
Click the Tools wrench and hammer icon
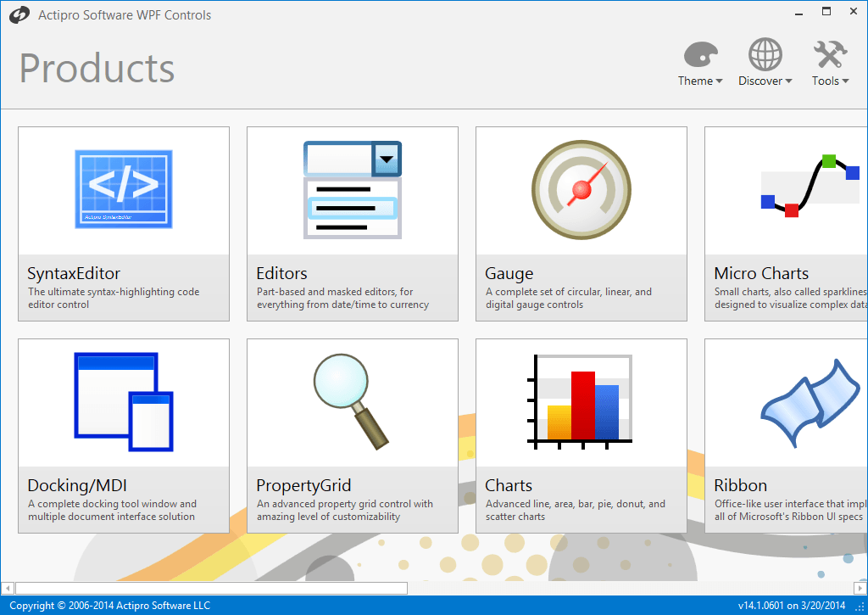tap(831, 54)
